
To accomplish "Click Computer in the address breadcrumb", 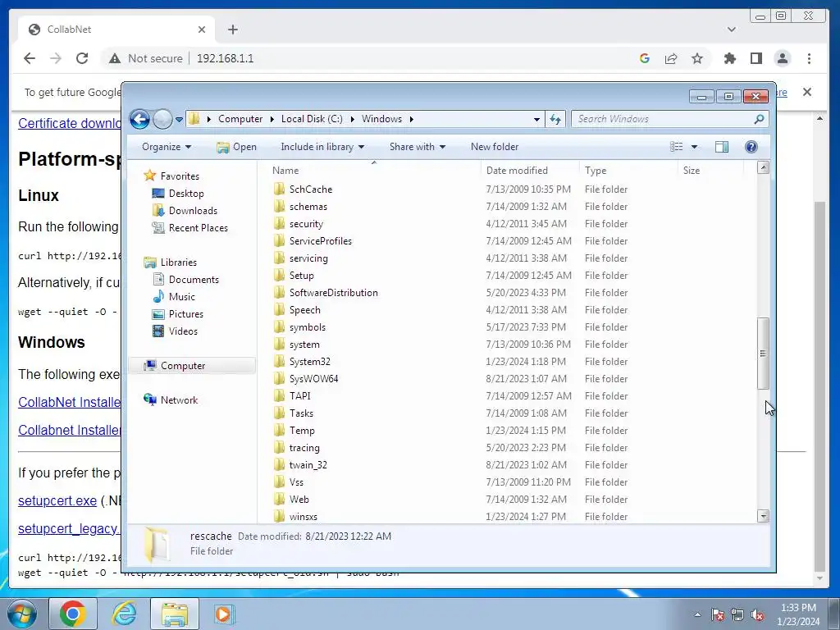I will pyautogui.click(x=240, y=119).
